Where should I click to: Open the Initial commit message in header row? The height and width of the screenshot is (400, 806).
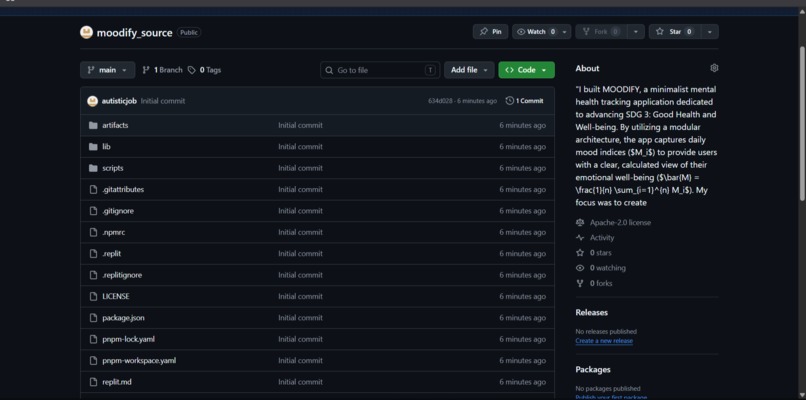(163, 101)
